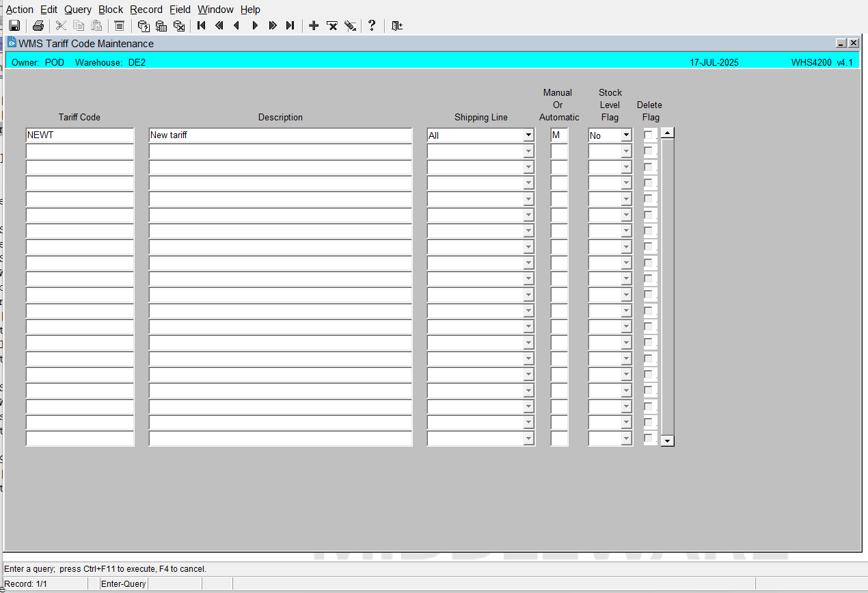Click the Exit door icon
The width and height of the screenshot is (868, 593).
[x=397, y=26]
